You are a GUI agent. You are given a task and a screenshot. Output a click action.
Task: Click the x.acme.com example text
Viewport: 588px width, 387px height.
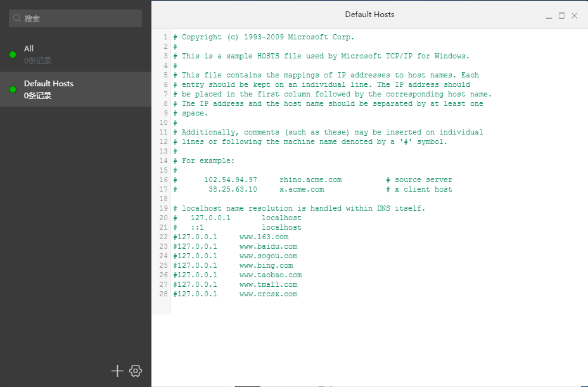302,189
